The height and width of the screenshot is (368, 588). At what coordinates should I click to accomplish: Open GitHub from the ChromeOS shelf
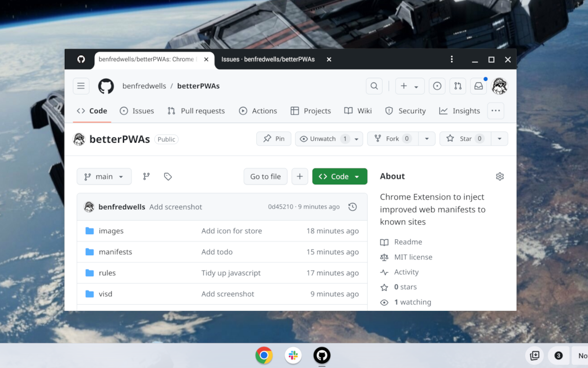[322, 356]
